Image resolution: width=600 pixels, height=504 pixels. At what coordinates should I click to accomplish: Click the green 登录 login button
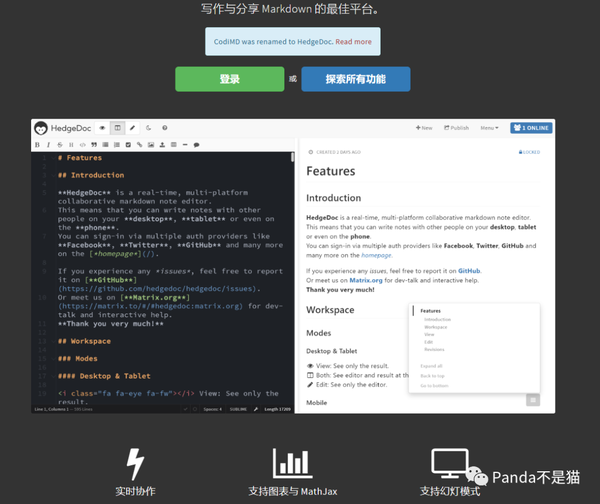(230, 79)
